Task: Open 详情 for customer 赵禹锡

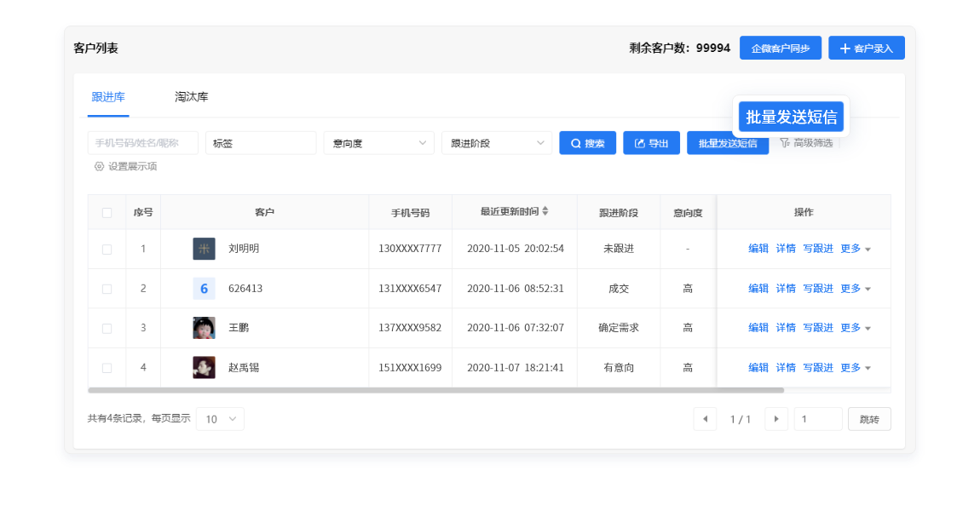Action: [x=785, y=367]
